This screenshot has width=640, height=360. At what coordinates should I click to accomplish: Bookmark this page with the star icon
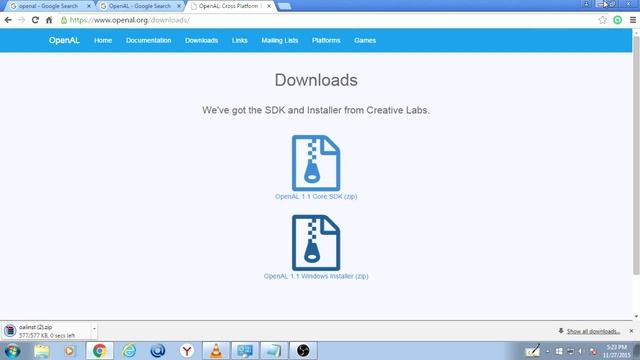[602, 20]
